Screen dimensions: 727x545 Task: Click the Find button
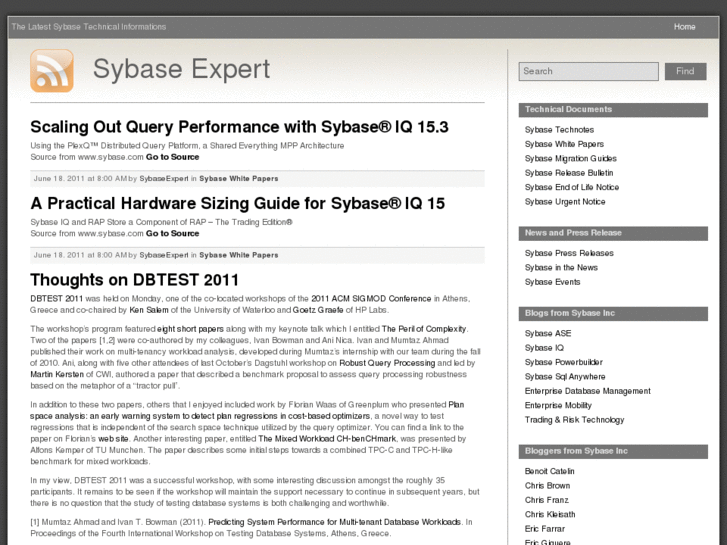[685, 71]
